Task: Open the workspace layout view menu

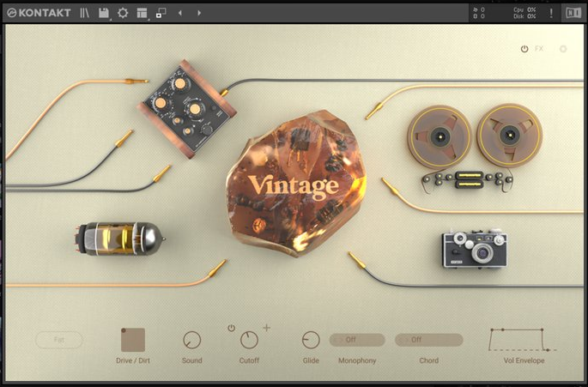Action: coord(142,13)
